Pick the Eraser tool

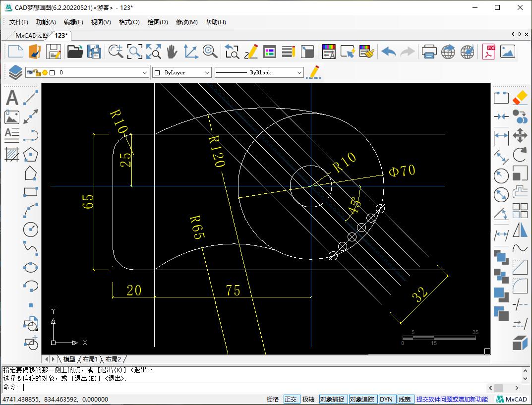520,97
